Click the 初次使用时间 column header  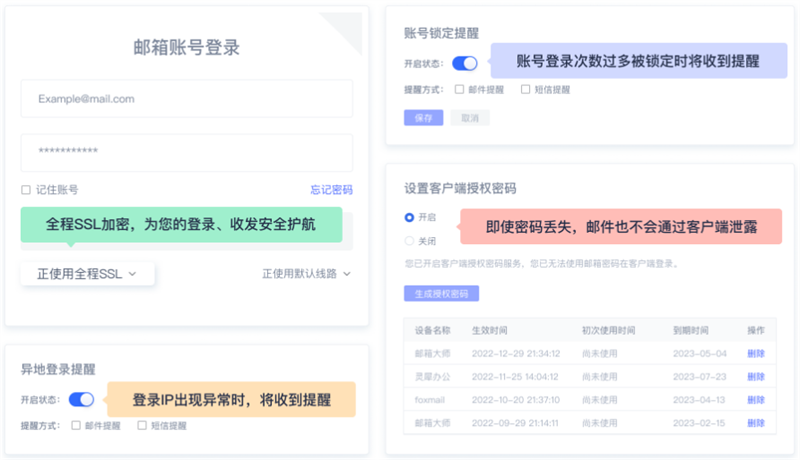click(x=608, y=330)
